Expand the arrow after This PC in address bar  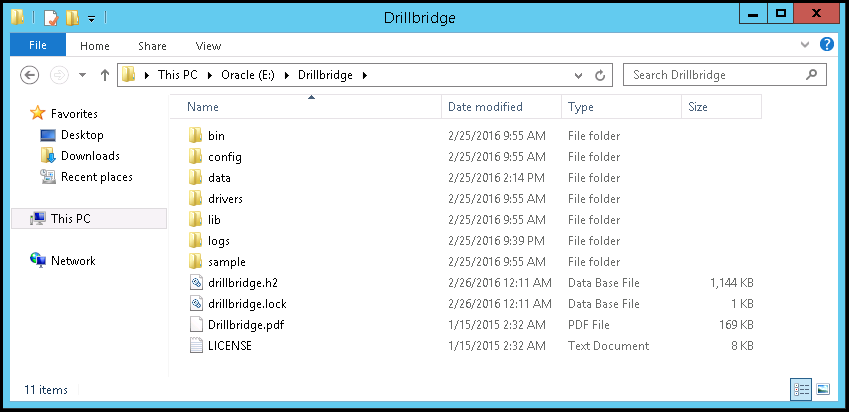click(210, 75)
